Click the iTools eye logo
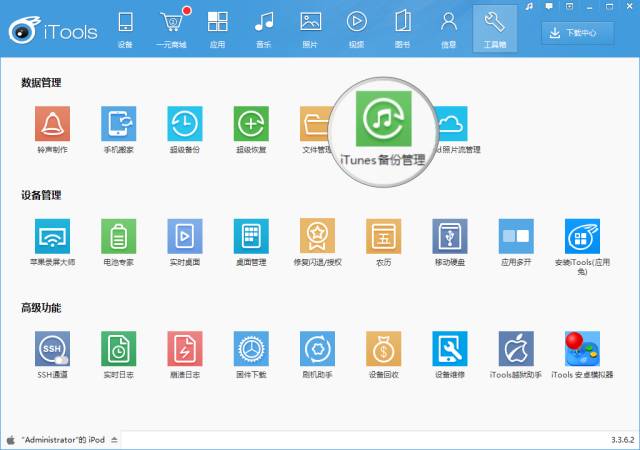 (24, 30)
